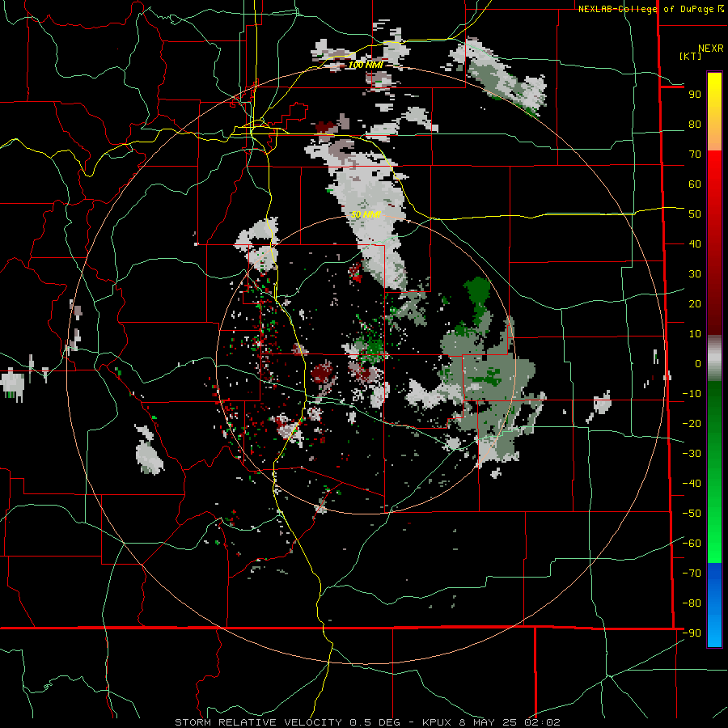Click the "NEXR" label above the color bar
Viewport: 728px width, 728px height.
710,49
